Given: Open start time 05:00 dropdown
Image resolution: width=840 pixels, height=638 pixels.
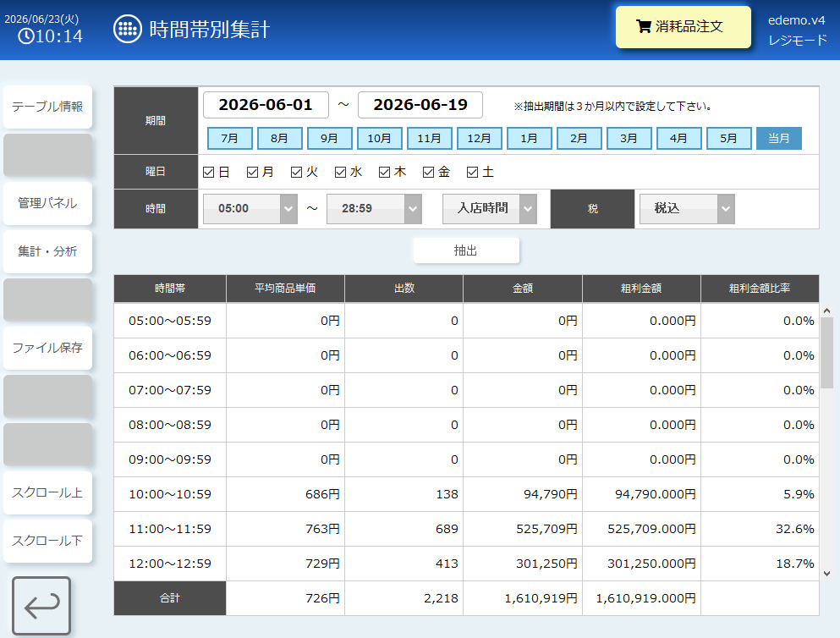Looking at the screenshot, I should point(250,208).
